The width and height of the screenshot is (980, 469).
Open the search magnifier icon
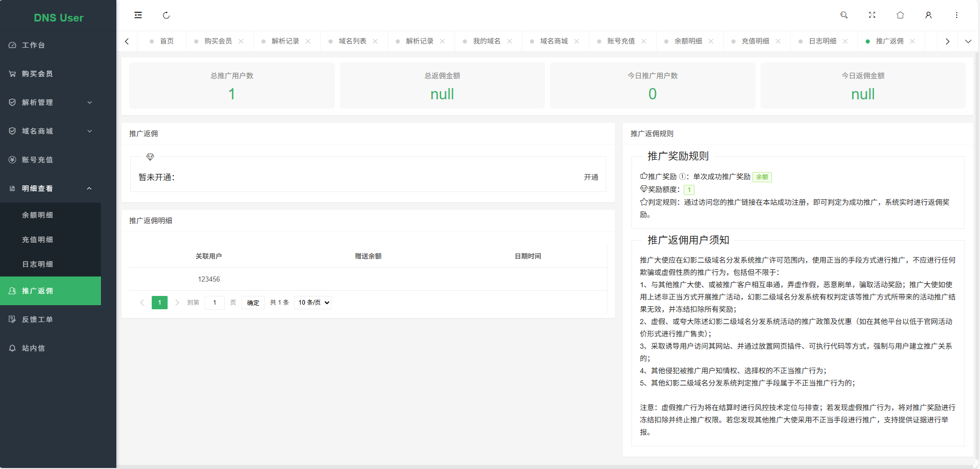click(x=844, y=15)
